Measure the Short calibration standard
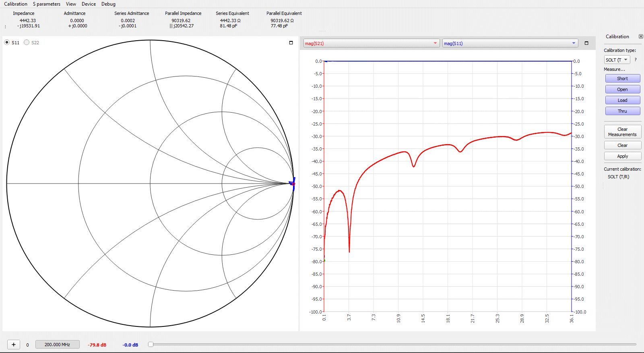Viewport: 644px width, 353px height. click(x=622, y=78)
